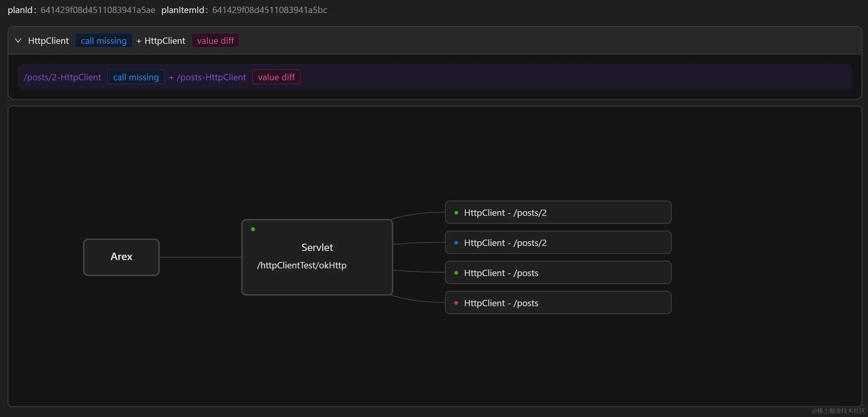The width and height of the screenshot is (868, 417).
Task: Open the HttpClient /posts node with the pink marker
Action: [558, 303]
